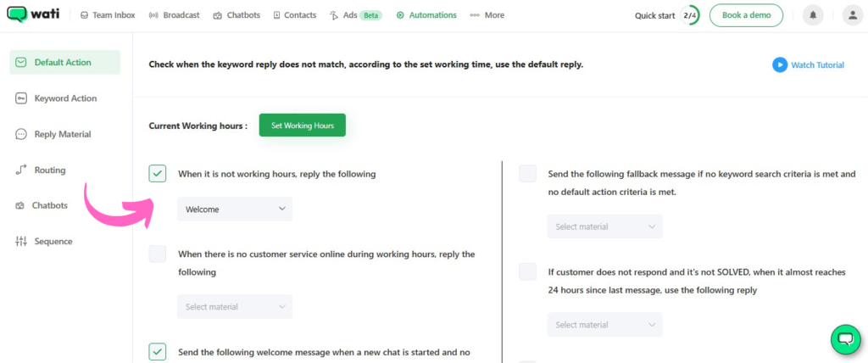Screen dimensions: 868x363
Task: Click the Book a demo button
Action: [746, 15]
